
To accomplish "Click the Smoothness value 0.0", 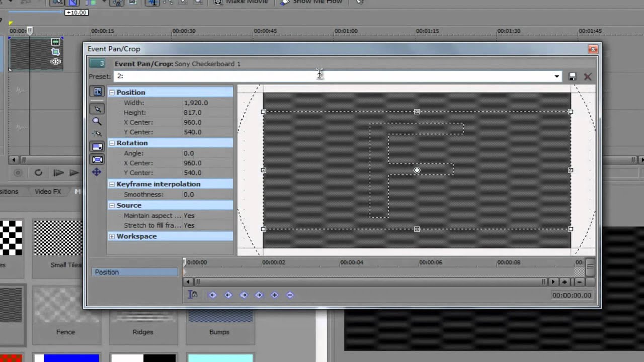I will 189,195.
